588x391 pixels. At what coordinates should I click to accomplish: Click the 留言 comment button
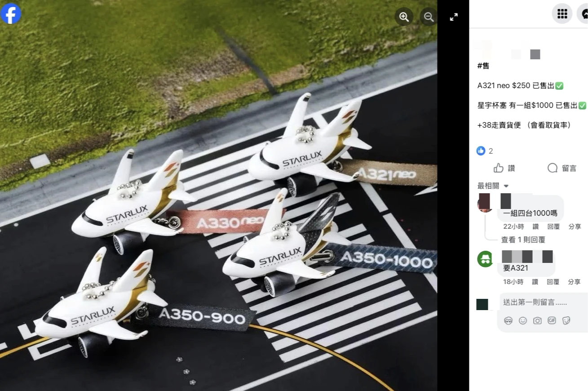[562, 168]
